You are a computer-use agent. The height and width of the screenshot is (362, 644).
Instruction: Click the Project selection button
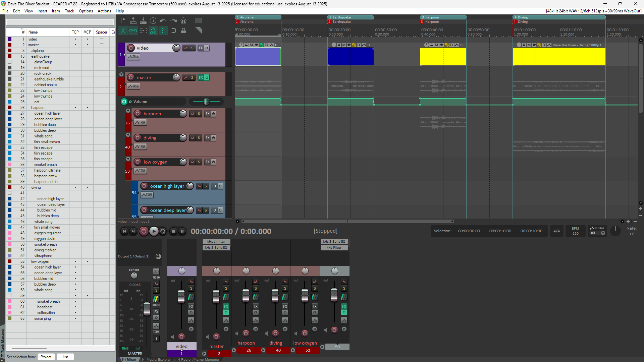click(x=46, y=357)
